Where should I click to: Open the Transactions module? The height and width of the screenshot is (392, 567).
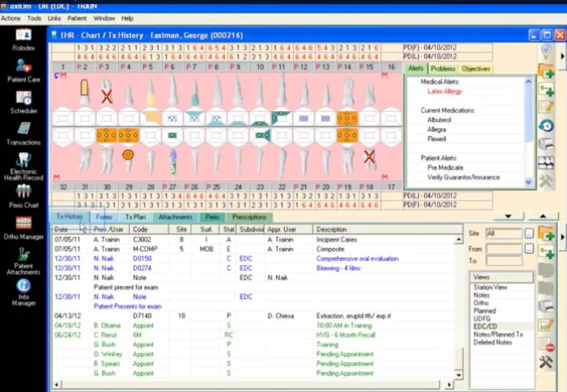(23, 132)
